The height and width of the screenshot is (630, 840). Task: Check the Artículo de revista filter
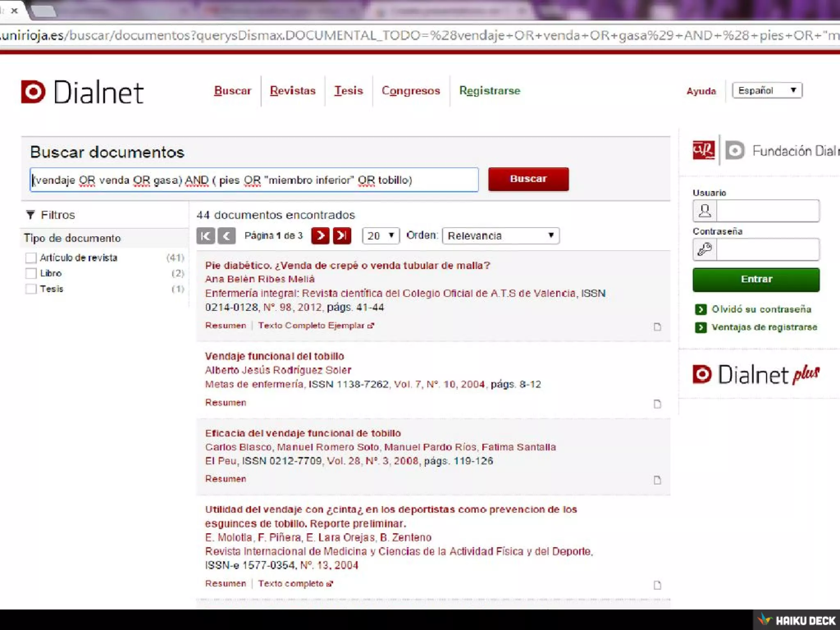31,258
